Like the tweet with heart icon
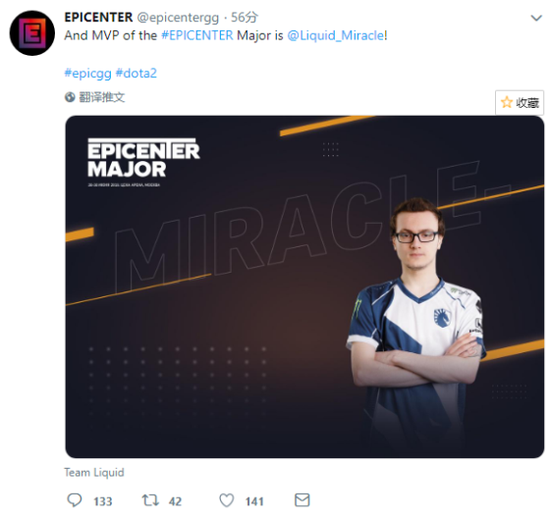Viewport: 550px width, 517px height. pyautogui.click(x=227, y=500)
